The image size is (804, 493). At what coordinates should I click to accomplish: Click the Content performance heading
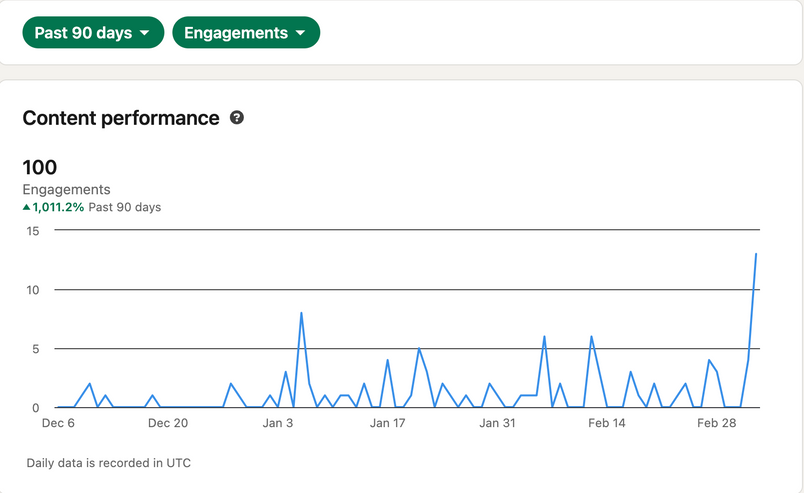pyautogui.click(x=120, y=118)
